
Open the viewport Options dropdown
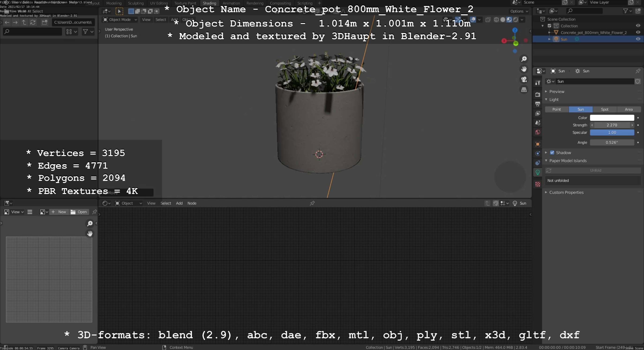click(519, 11)
